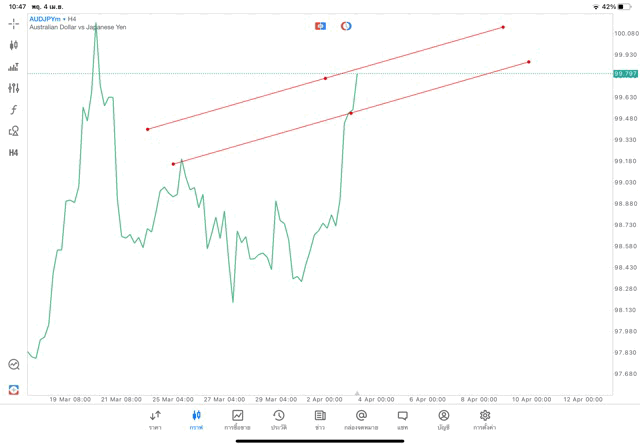Open the Quotes (ราคา) tab
Screen dimensions: 640x447
[x=155, y=420]
